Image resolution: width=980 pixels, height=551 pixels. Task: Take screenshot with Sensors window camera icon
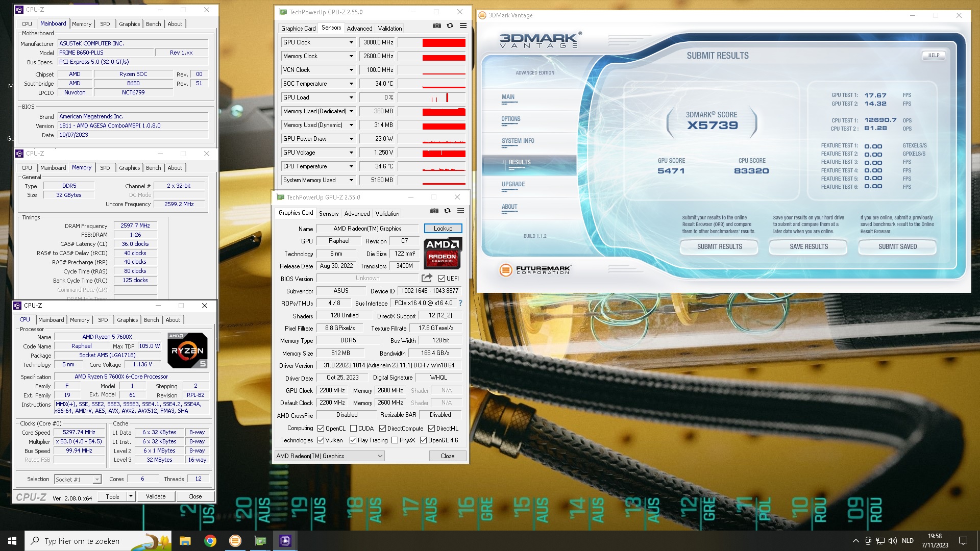click(x=437, y=26)
